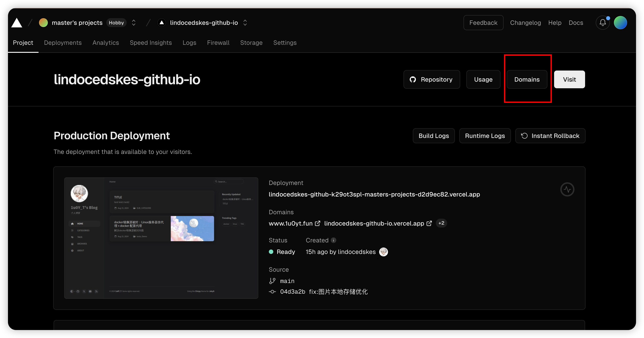Viewport: 644px width, 338px height.
Task: Click master's projects team name
Action: (x=77, y=23)
